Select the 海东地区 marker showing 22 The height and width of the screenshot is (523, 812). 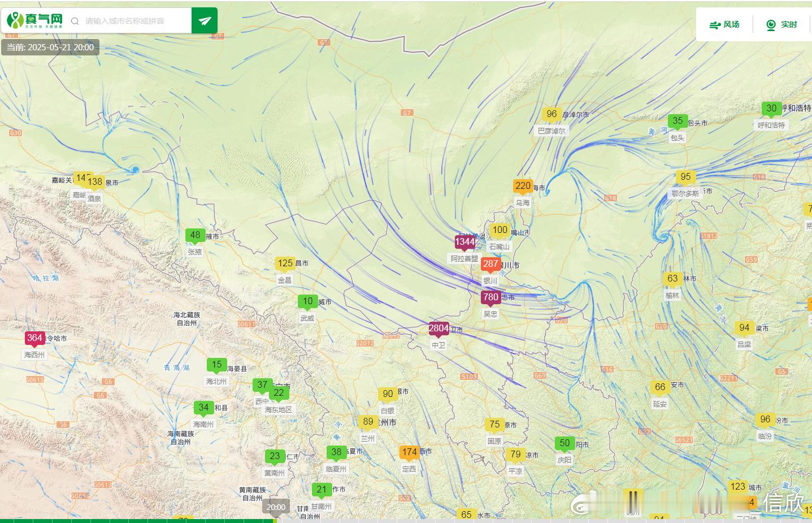pos(279,393)
